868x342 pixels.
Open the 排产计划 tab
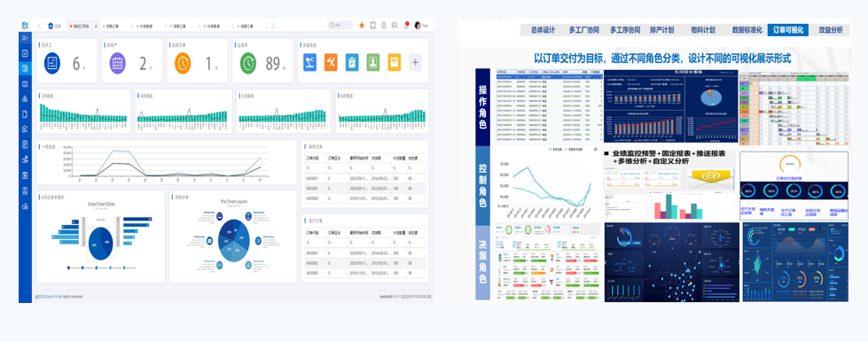click(x=661, y=30)
